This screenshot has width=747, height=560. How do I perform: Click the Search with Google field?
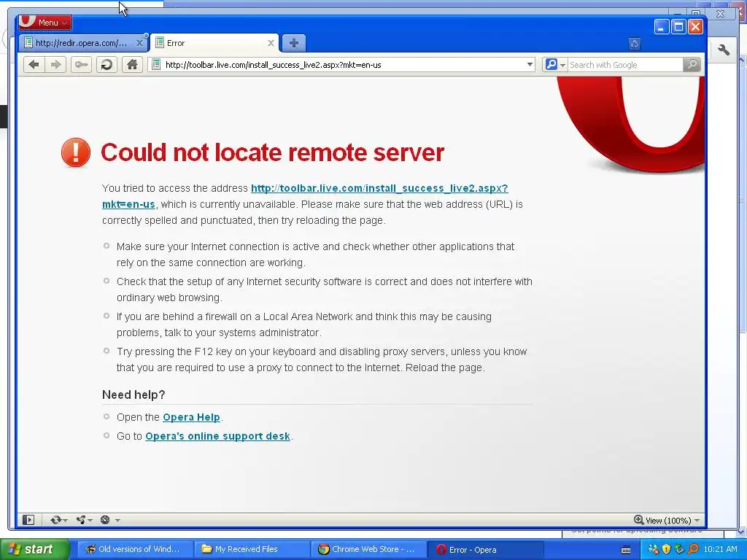click(625, 65)
